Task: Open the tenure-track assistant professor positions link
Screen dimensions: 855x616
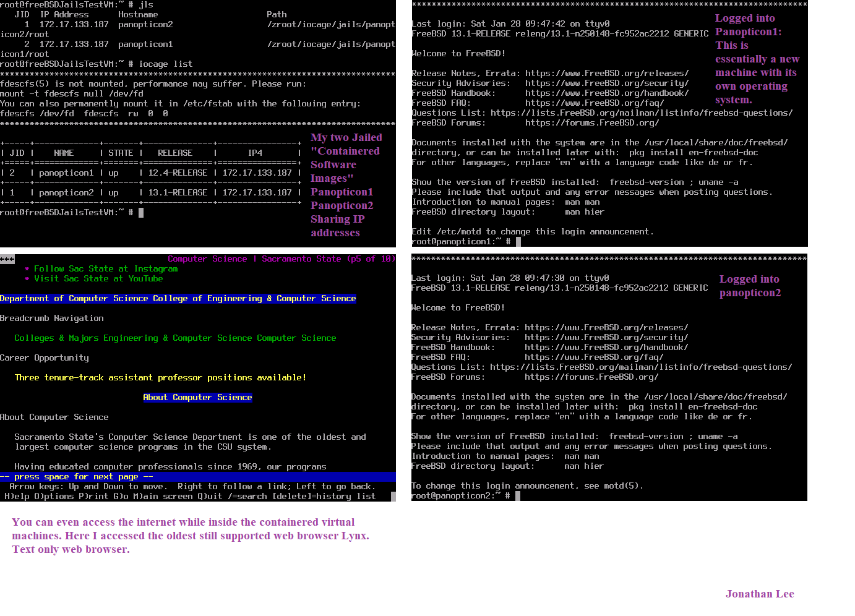Action: 160,378
